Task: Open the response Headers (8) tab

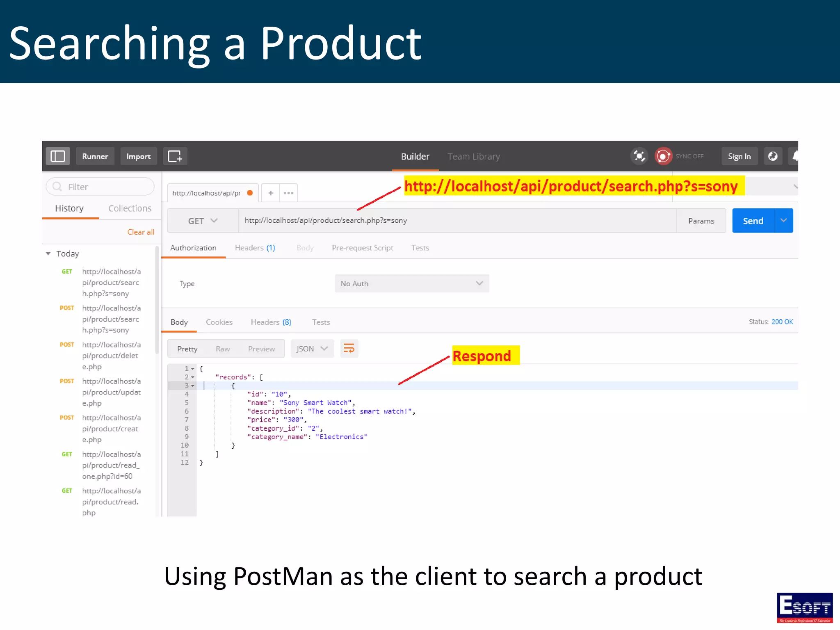Action: pos(271,322)
